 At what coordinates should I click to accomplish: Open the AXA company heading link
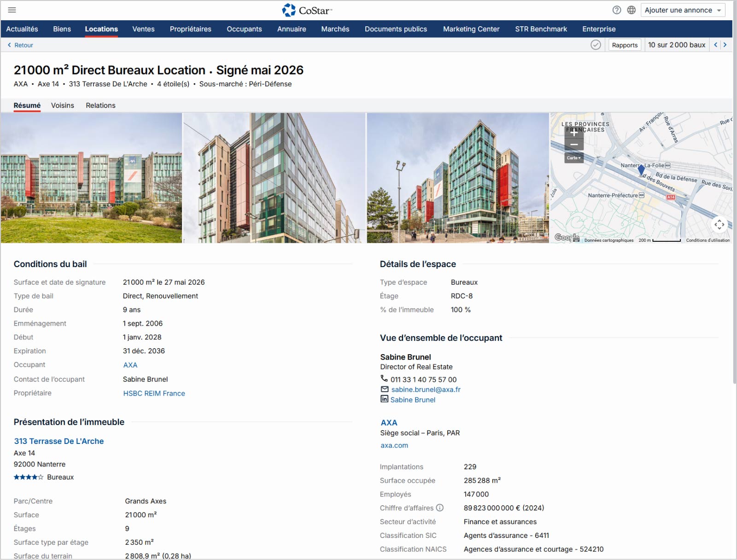[x=389, y=423]
